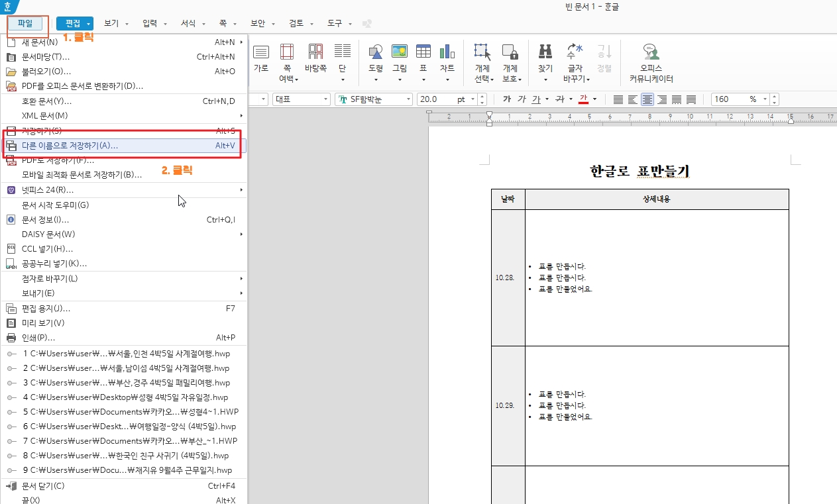
Task: Increase font size with stepper up arrow
Action: pyautogui.click(x=482, y=97)
